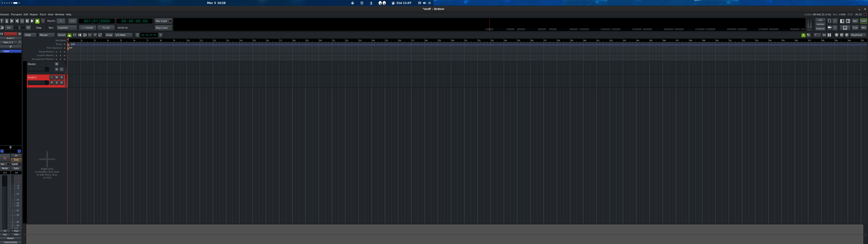This screenshot has height=244, width=868.
Task: Open Audio 1 playlist (P) menu
Action: 52,83
